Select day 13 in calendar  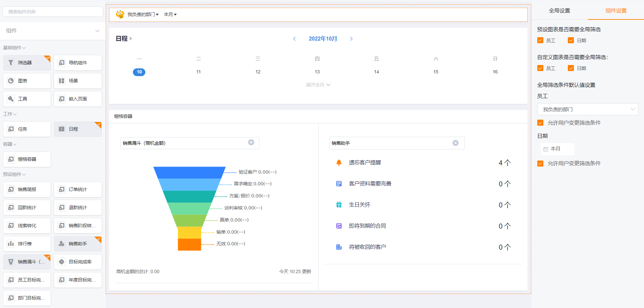pos(317,72)
